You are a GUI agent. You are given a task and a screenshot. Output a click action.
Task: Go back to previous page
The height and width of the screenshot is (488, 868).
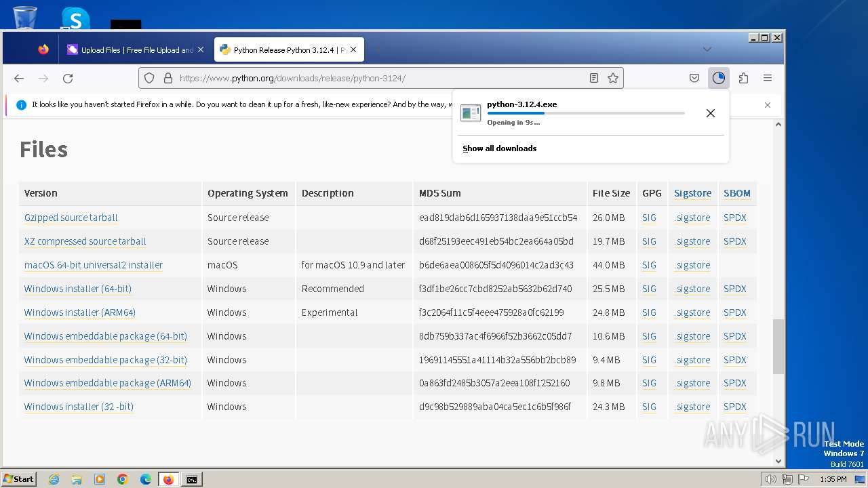[19, 78]
